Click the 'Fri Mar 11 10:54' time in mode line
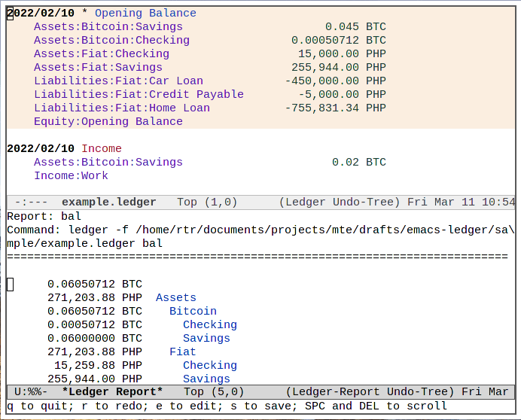Viewport: 521px width, 420px height. (x=462, y=202)
